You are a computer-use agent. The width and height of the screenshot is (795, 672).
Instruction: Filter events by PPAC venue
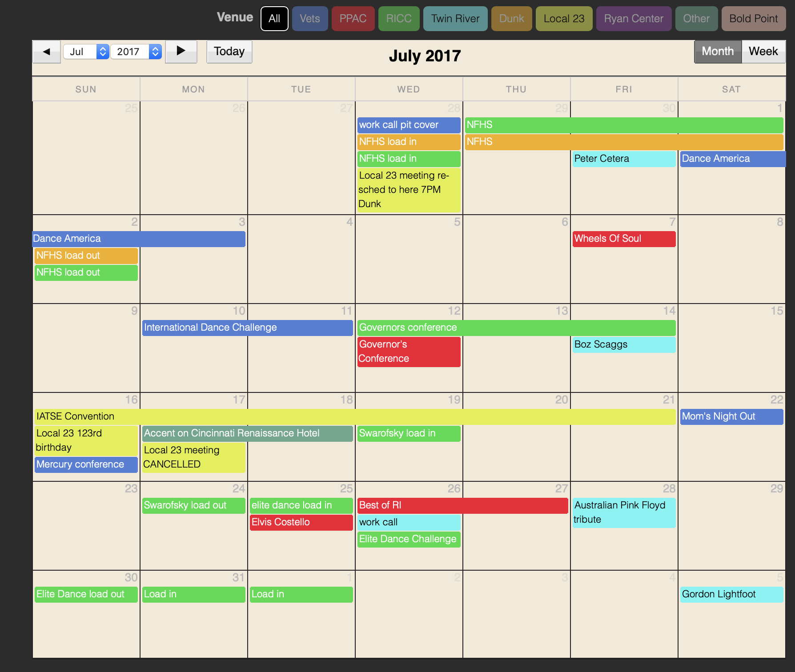tap(353, 19)
